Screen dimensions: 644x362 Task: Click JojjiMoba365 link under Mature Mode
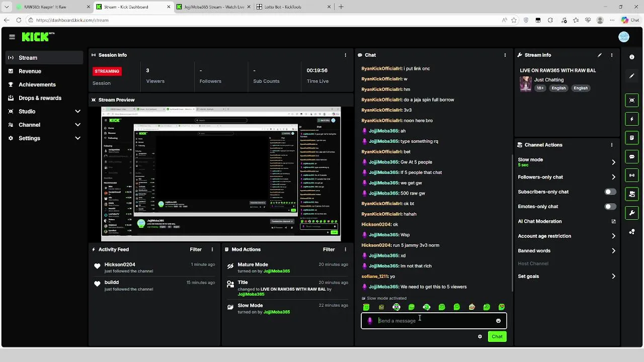[x=277, y=271]
